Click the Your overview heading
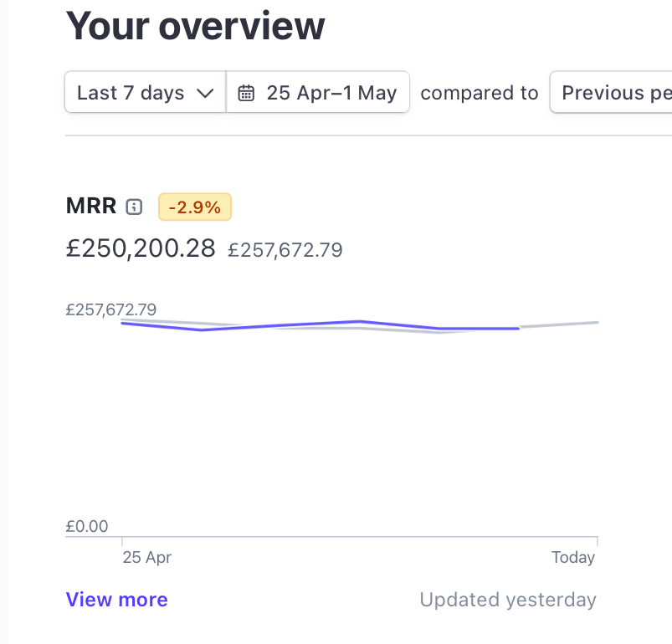672x644 pixels. coord(195,25)
